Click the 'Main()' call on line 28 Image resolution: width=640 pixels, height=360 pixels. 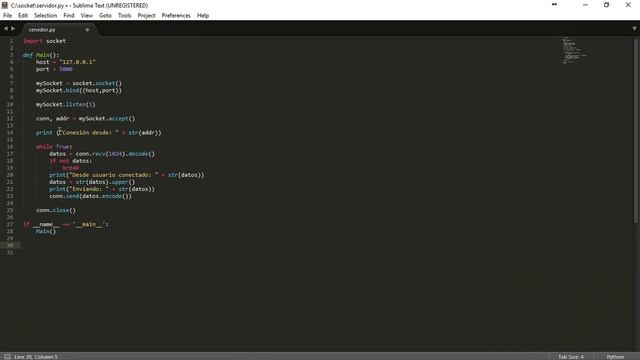pos(46,231)
